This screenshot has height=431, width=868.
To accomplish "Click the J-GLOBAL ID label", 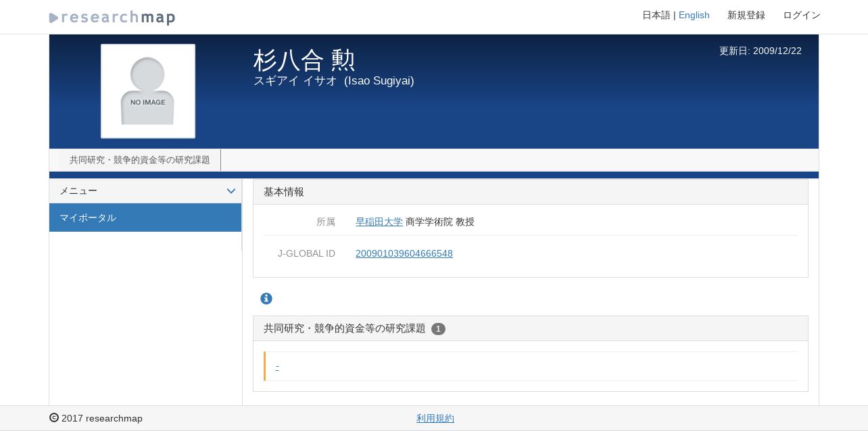I will 306,253.
